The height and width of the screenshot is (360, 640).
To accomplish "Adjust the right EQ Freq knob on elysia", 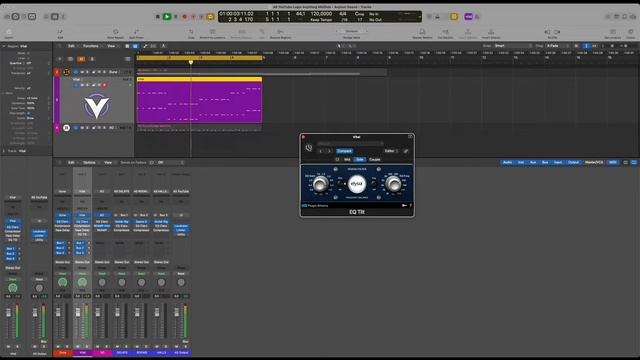I will coord(393,184).
